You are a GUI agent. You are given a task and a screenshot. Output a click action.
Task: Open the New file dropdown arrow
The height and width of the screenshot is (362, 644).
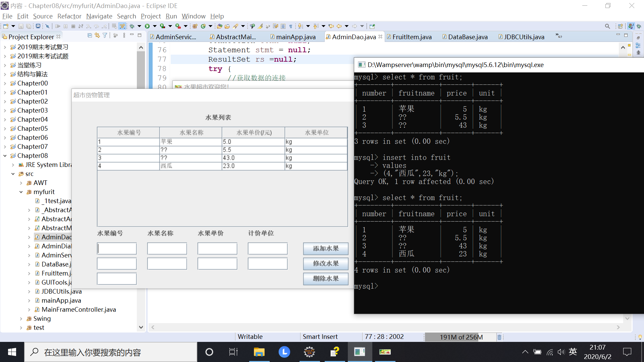tap(13, 26)
